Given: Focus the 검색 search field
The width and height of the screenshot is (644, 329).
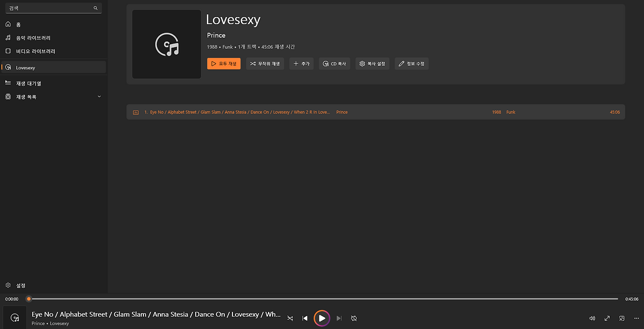Looking at the screenshot, I should (x=53, y=8).
